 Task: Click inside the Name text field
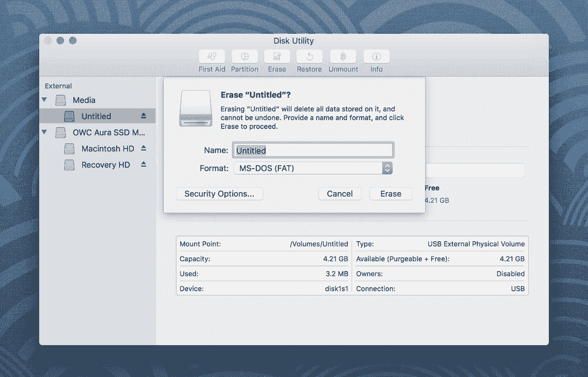pos(313,150)
